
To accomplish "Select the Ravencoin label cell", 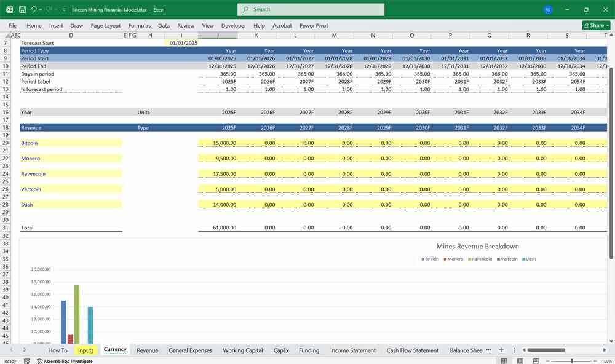I will coord(71,174).
